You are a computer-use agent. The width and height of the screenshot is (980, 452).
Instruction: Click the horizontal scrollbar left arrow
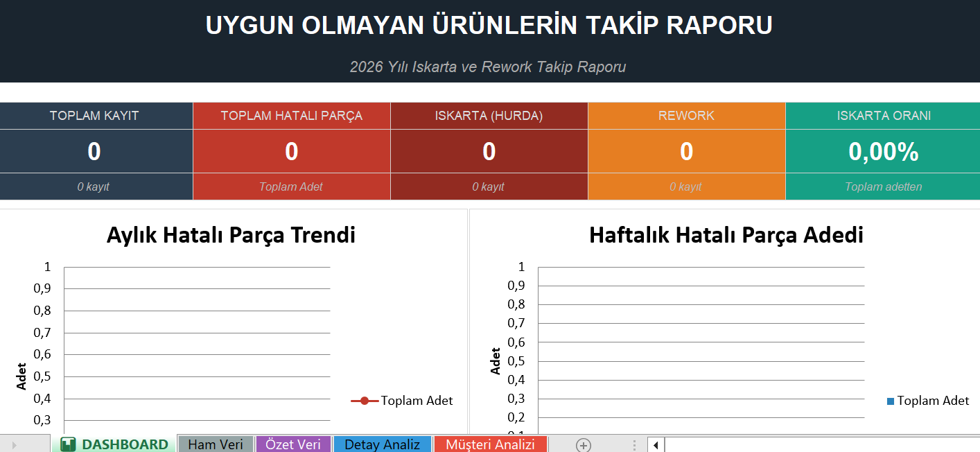point(656,445)
